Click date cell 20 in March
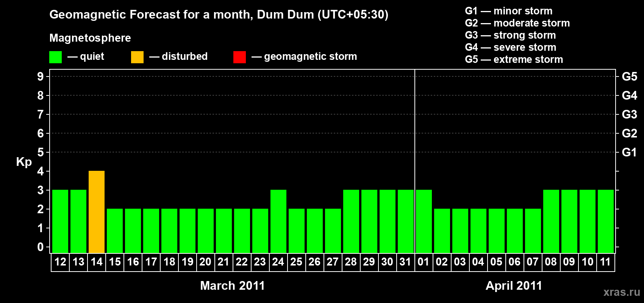Screen dimensions: 644x303 coord(206,262)
